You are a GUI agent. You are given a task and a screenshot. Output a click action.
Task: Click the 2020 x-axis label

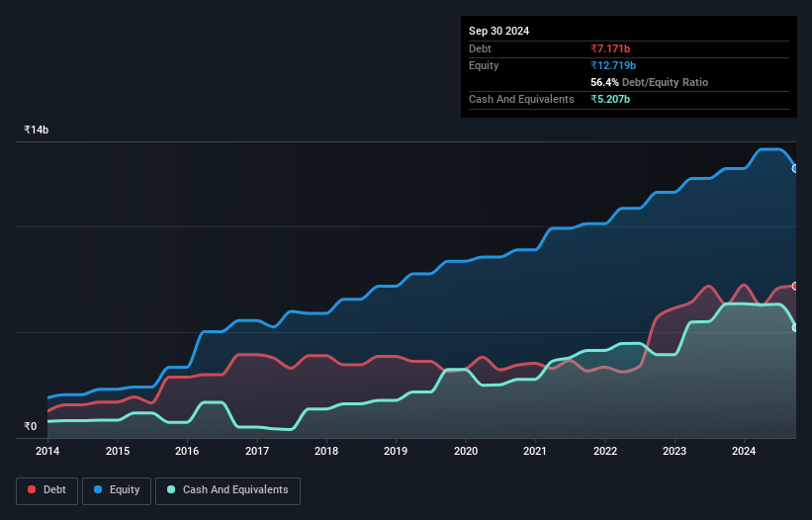(x=466, y=451)
